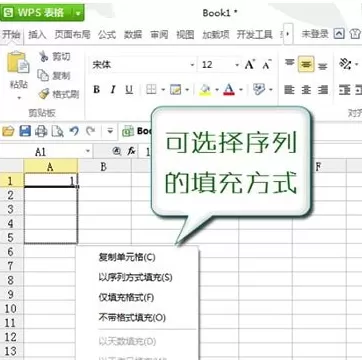Click the insert function fx icon

pos(131,152)
